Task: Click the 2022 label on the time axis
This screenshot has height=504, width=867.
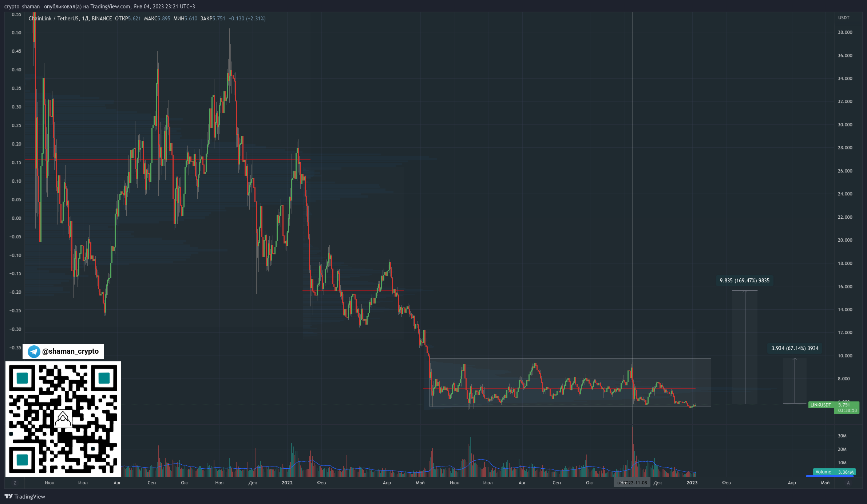Action: [287, 483]
